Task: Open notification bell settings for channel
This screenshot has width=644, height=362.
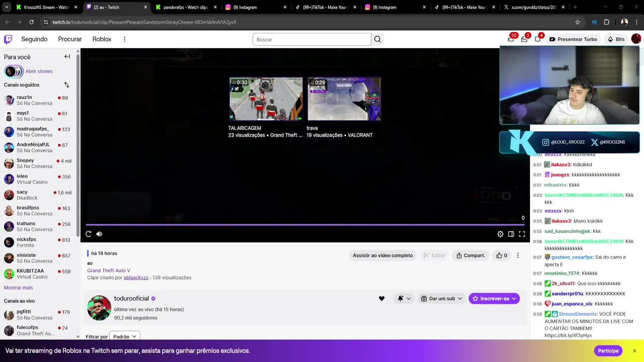Action: tap(404, 299)
